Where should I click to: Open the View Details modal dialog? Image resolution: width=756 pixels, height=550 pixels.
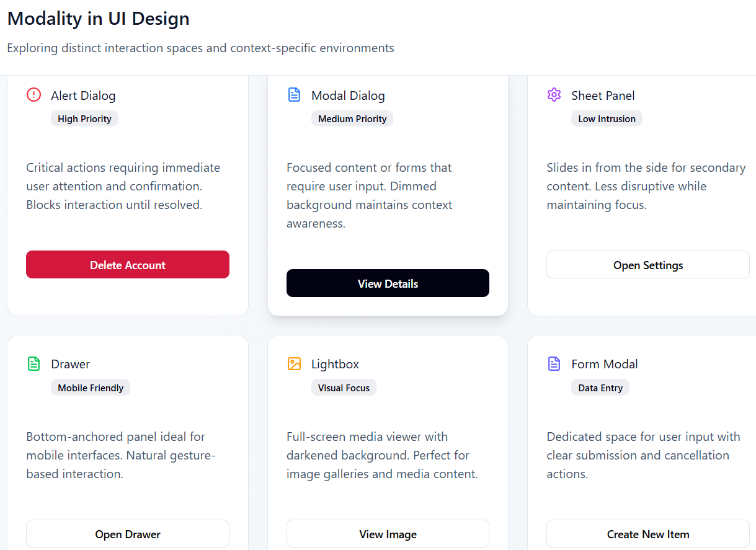tap(388, 283)
